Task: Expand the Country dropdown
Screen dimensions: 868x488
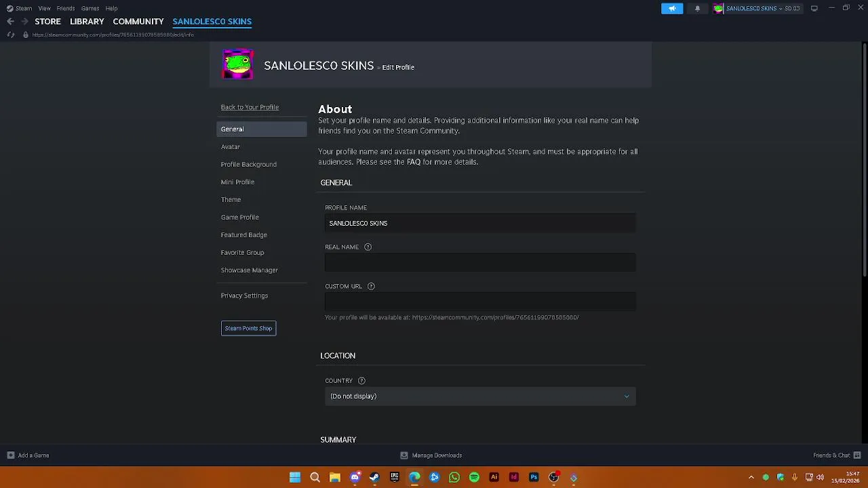Action: (x=480, y=396)
